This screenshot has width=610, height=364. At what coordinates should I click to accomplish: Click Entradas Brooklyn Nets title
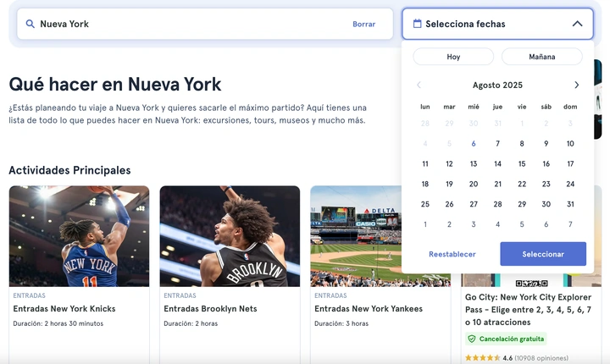tap(210, 309)
